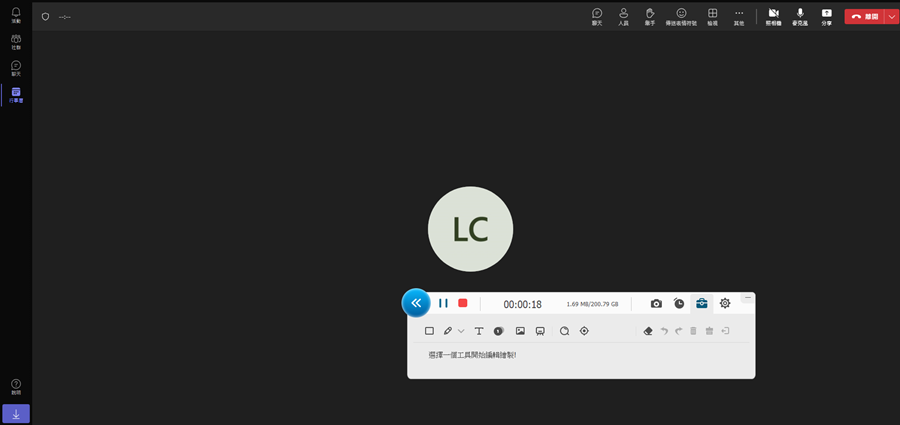The height and width of the screenshot is (425, 900).
Task: Click the undo arrow in recorder
Action: click(x=664, y=331)
